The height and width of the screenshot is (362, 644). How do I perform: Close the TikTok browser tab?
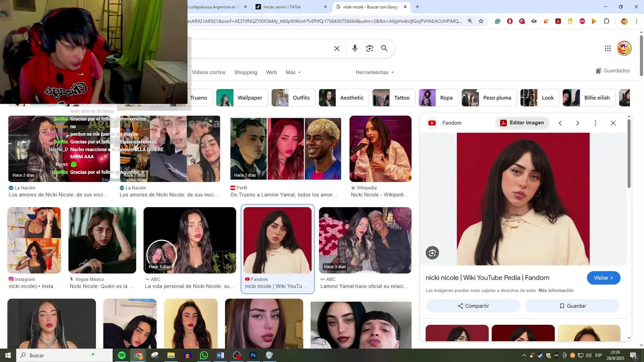pyautogui.click(x=325, y=7)
